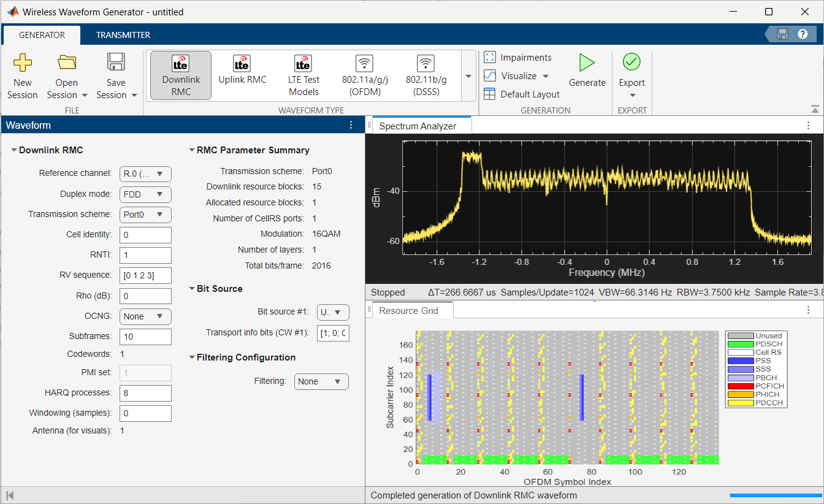Expand the waveform type gallery
Screen dimensions: 824x504
click(x=468, y=76)
